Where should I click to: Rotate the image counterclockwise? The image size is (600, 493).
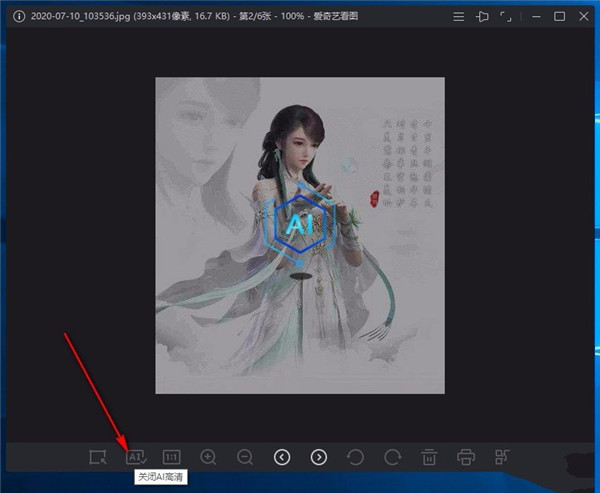tap(355, 457)
